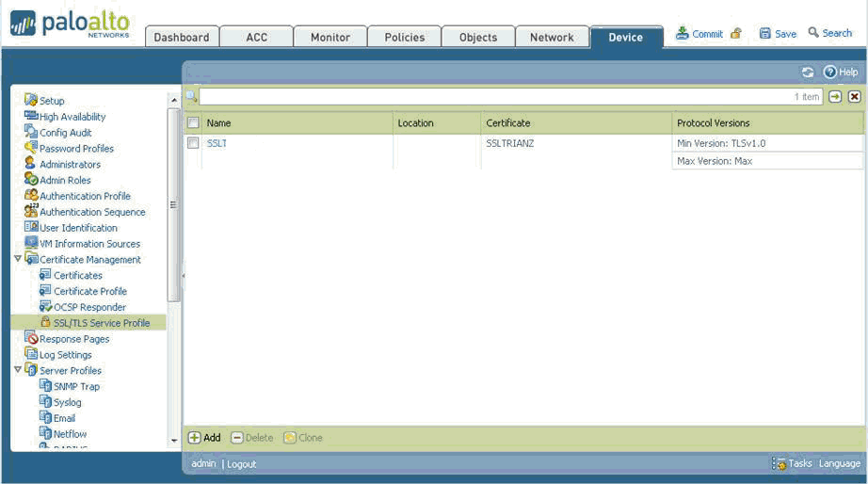The height and width of the screenshot is (484, 868).
Task: Open Search with the magnifier icon
Action: pos(813,33)
